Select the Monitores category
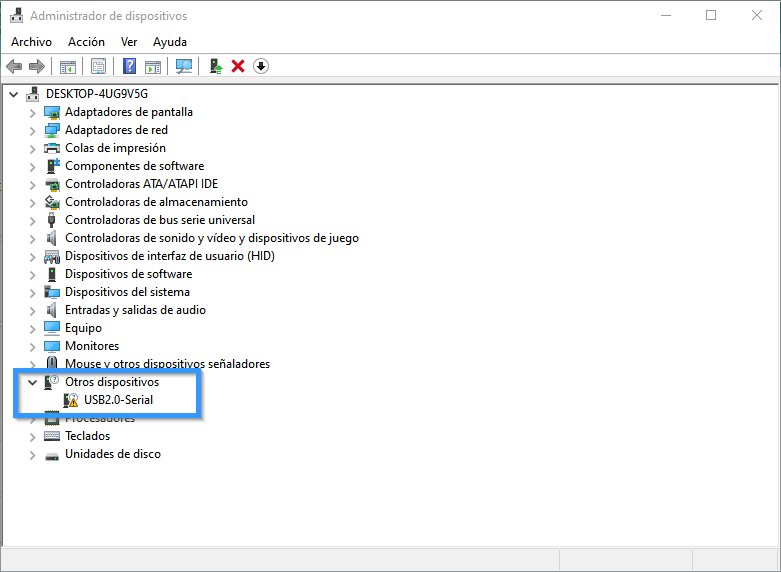 [x=92, y=346]
